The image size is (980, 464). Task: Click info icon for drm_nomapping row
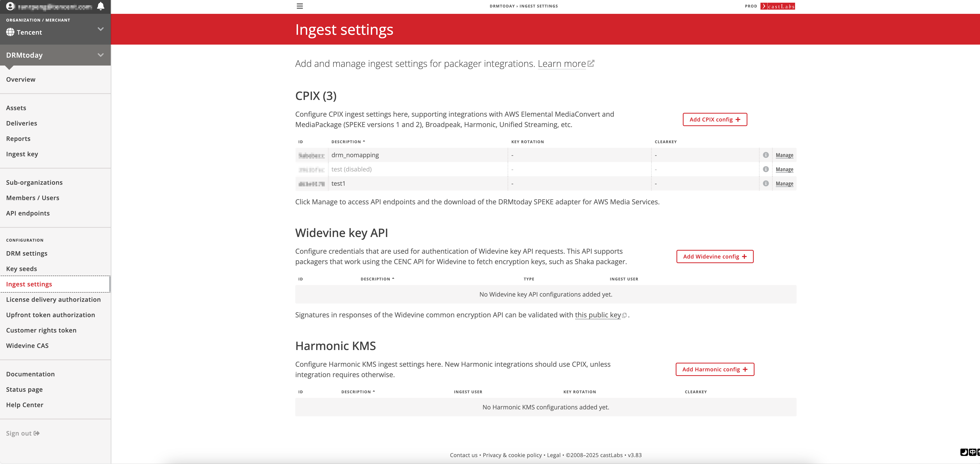click(766, 155)
